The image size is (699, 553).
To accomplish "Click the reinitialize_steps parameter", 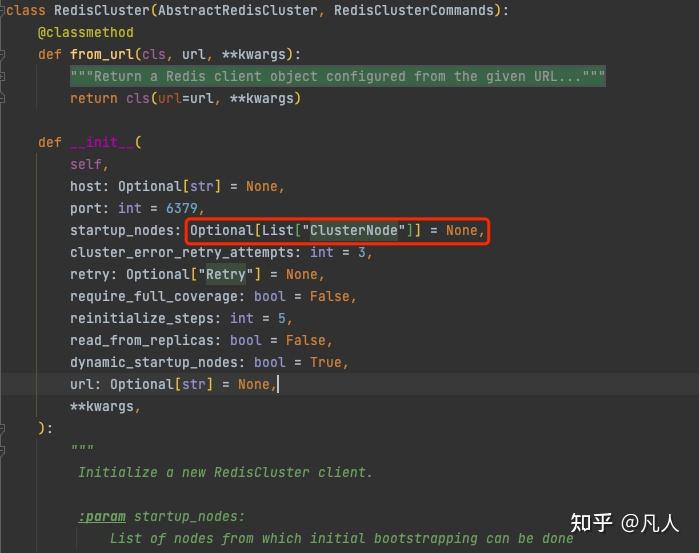I will pyautogui.click(x=141, y=318).
